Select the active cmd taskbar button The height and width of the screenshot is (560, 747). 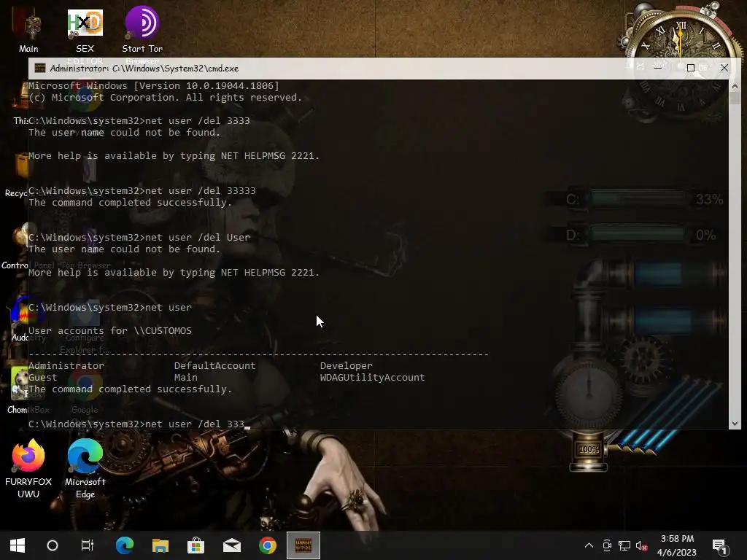pyautogui.click(x=303, y=545)
